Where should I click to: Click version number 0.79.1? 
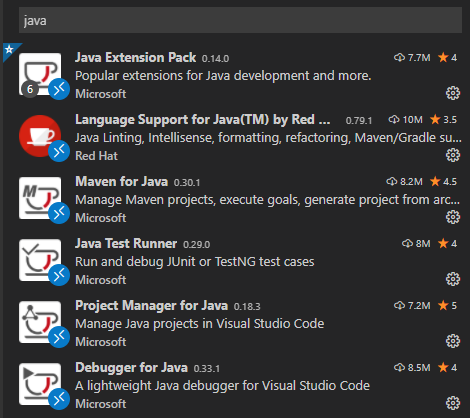pyautogui.click(x=359, y=121)
